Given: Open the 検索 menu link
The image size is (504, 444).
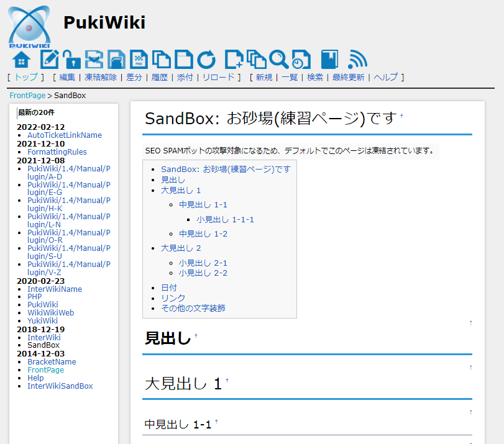Looking at the screenshot, I should tap(315, 77).
